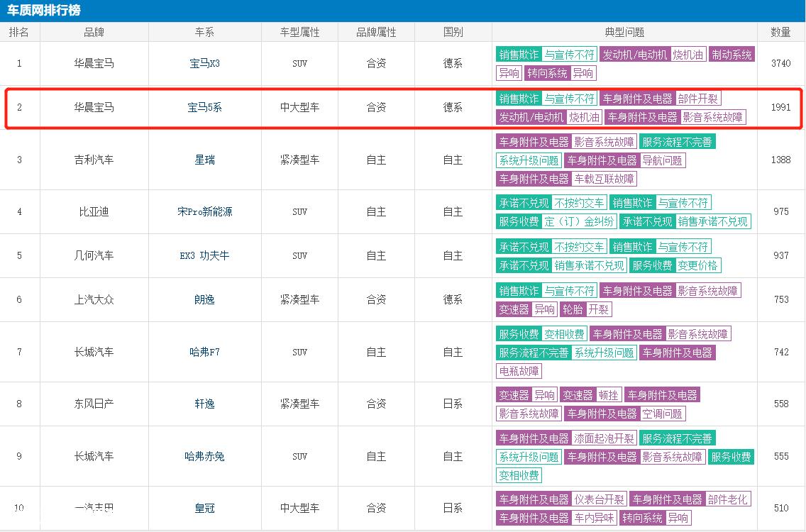Click the count 1991
The image size is (806, 532).
click(780, 107)
